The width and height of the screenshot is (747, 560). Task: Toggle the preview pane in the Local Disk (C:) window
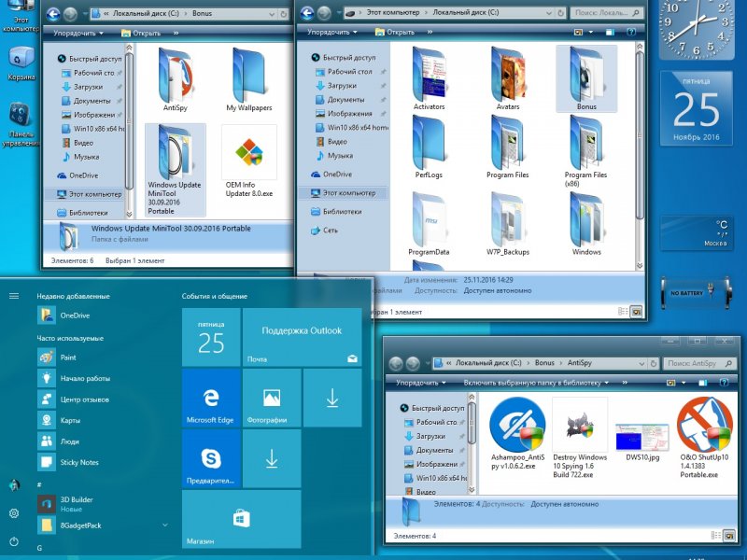pyautogui.click(x=610, y=32)
